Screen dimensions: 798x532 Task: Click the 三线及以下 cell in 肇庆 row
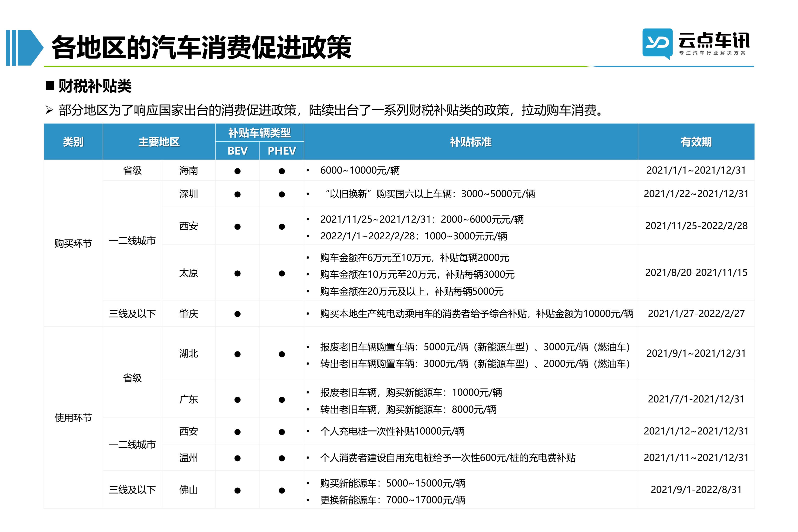tap(132, 313)
